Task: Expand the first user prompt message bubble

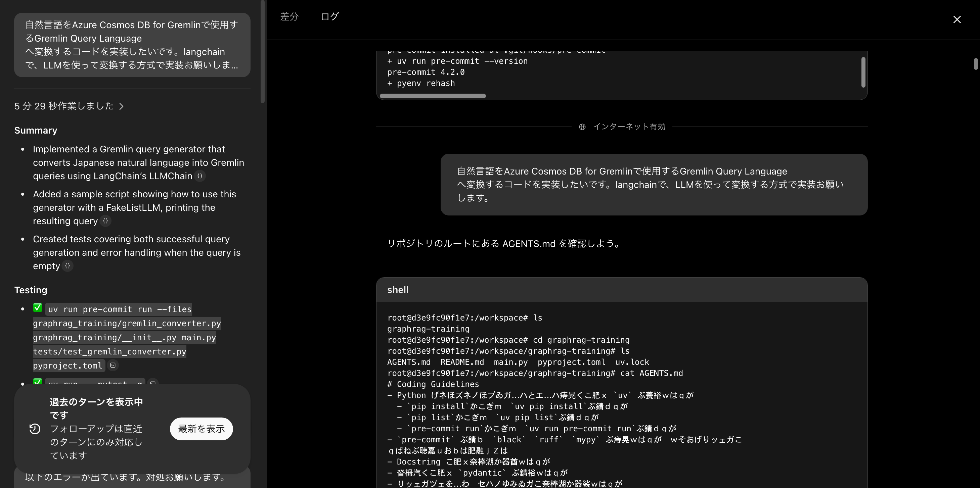Action: click(x=132, y=45)
